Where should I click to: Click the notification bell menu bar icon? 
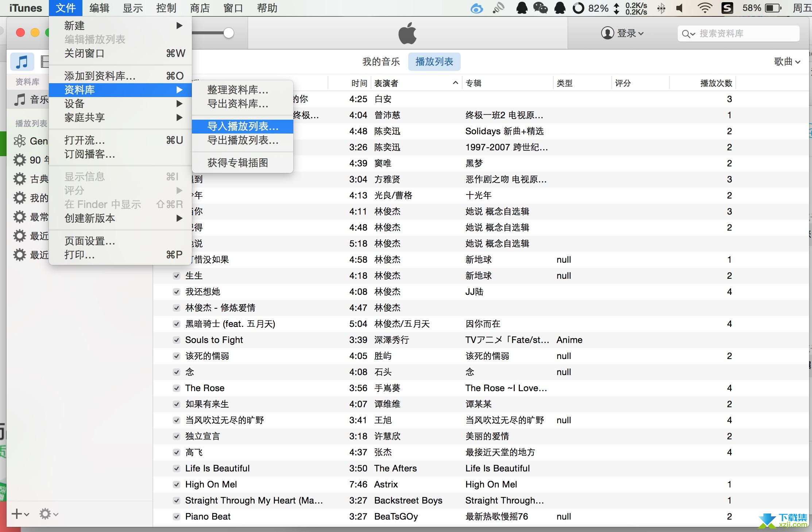click(560, 8)
